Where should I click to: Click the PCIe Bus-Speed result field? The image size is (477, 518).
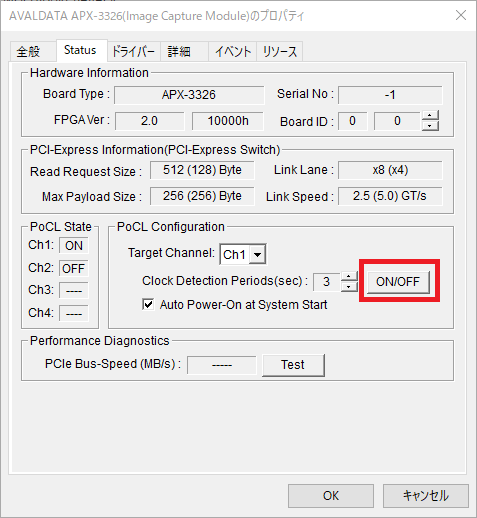coord(222,365)
